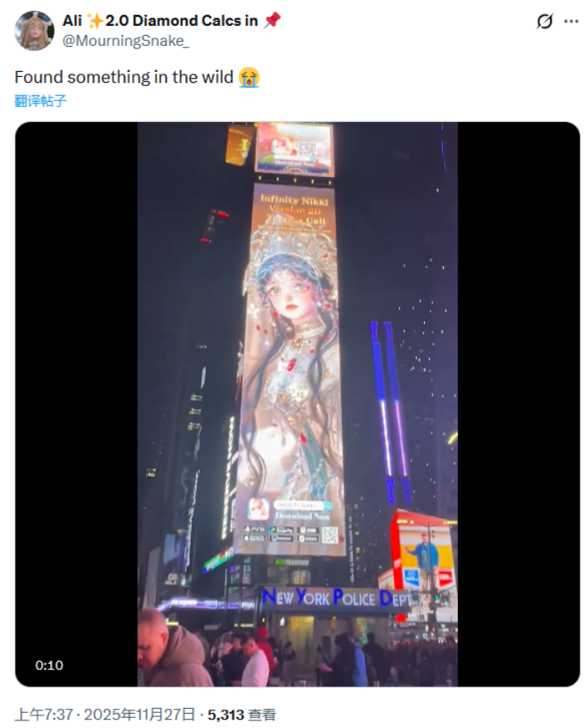Click the Grok slashed-circle icon
The image size is (586, 728).
tap(544, 22)
